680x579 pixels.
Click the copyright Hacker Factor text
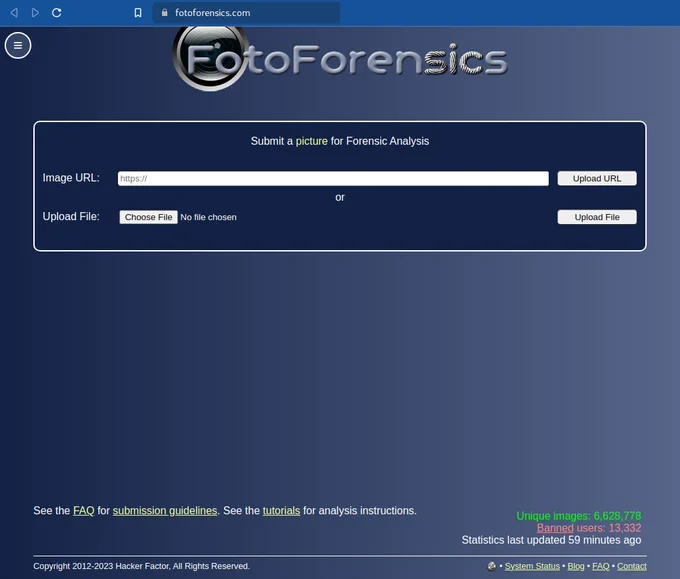[x=141, y=566]
